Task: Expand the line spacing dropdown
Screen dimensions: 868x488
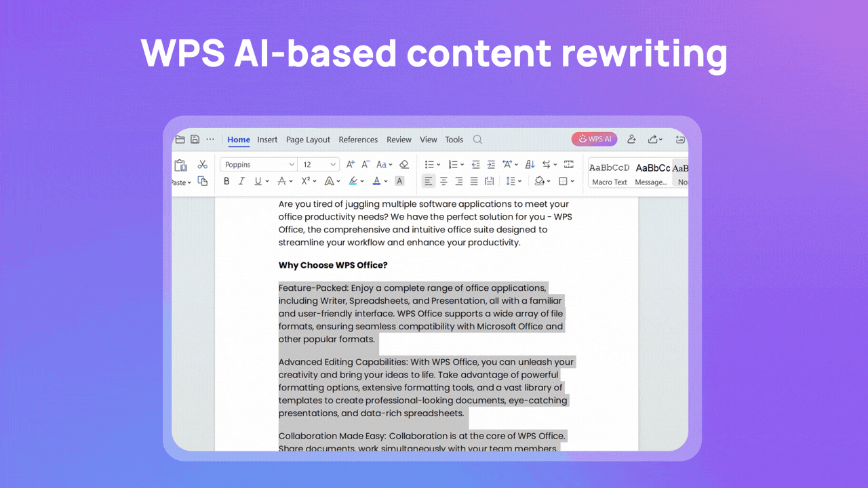Action: point(519,181)
